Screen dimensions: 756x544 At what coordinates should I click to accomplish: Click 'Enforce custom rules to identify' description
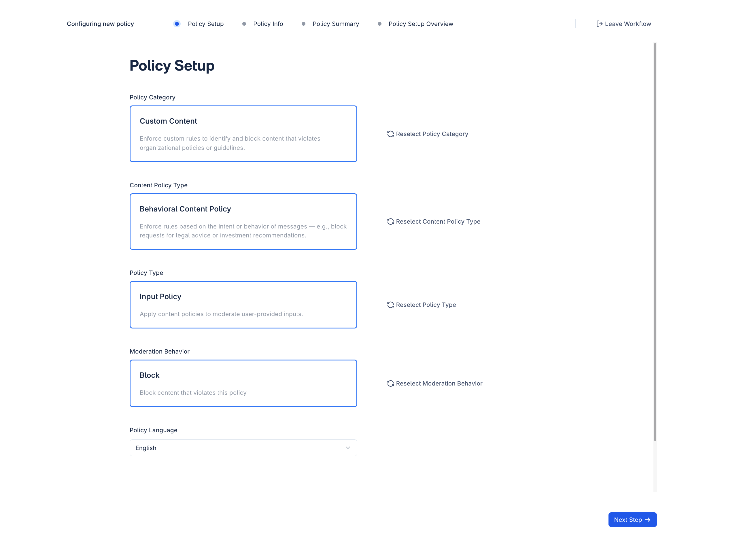[230, 143]
